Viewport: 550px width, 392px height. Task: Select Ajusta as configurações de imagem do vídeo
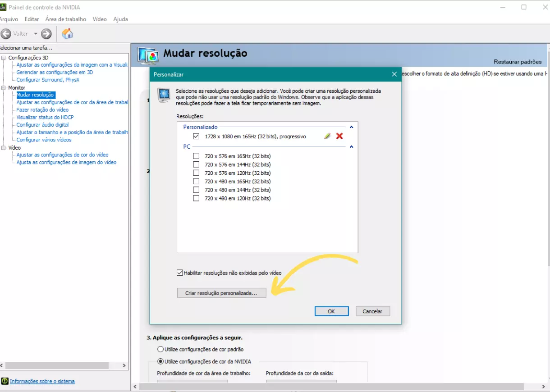pos(66,162)
